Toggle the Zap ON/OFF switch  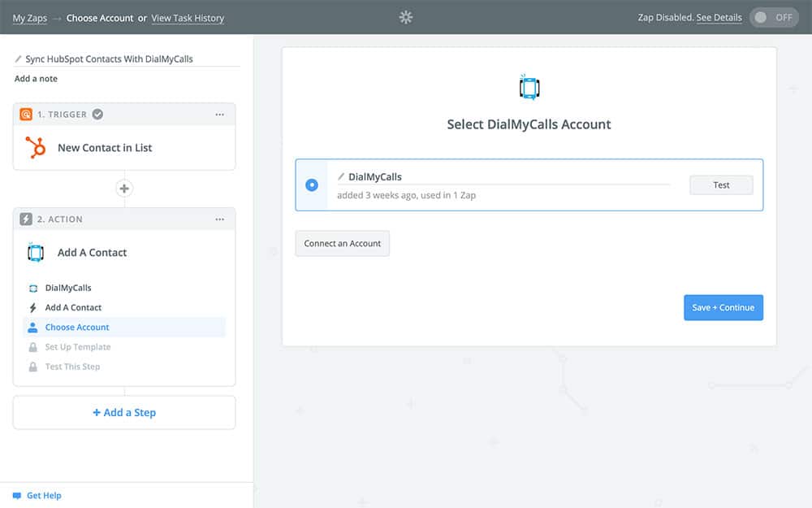tap(773, 18)
